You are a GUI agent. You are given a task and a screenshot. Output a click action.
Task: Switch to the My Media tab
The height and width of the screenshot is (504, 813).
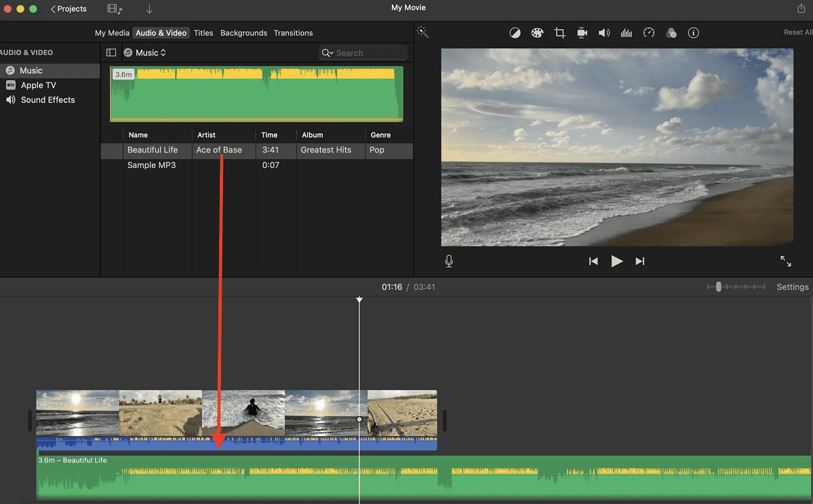click(x=112, y=33)
